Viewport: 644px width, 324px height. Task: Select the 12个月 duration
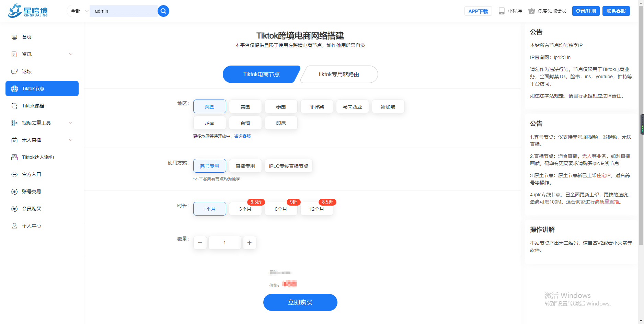coord(317,209)
